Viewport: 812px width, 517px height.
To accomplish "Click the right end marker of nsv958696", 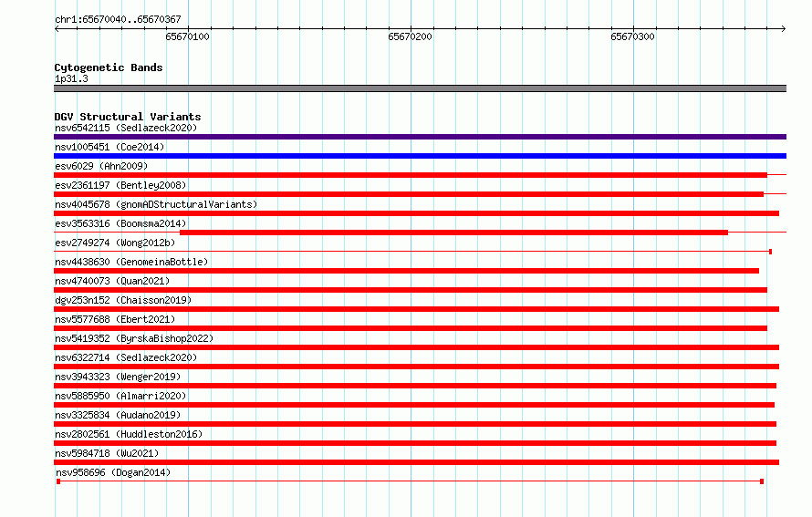I will (x=762, y=481).
